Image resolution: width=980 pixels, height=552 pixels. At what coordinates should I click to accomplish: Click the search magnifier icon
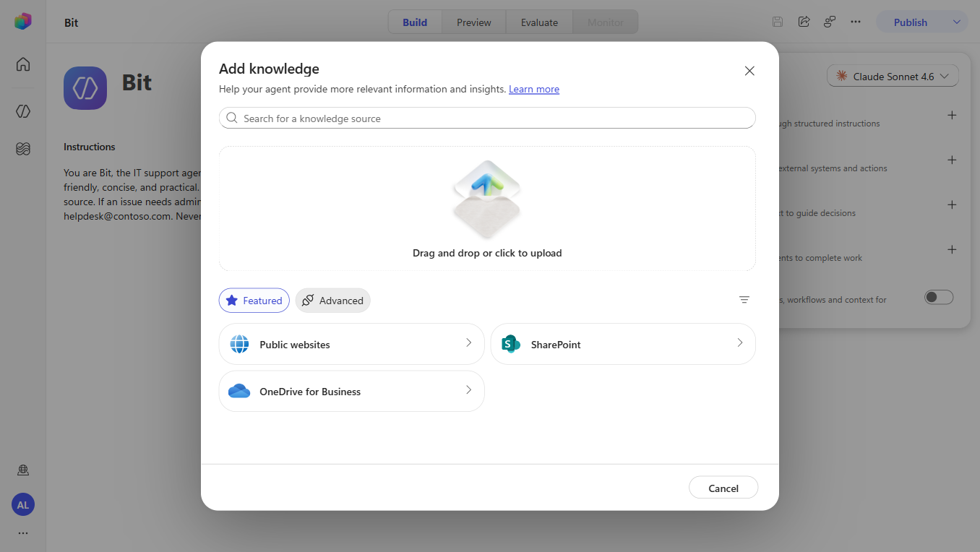(232, 118)
